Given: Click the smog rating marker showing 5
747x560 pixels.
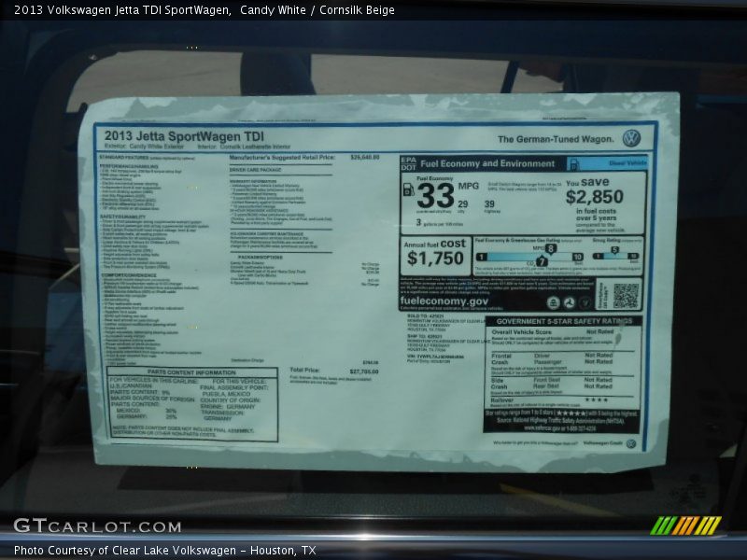Looking at the screenshot, I should click(614, 250).
